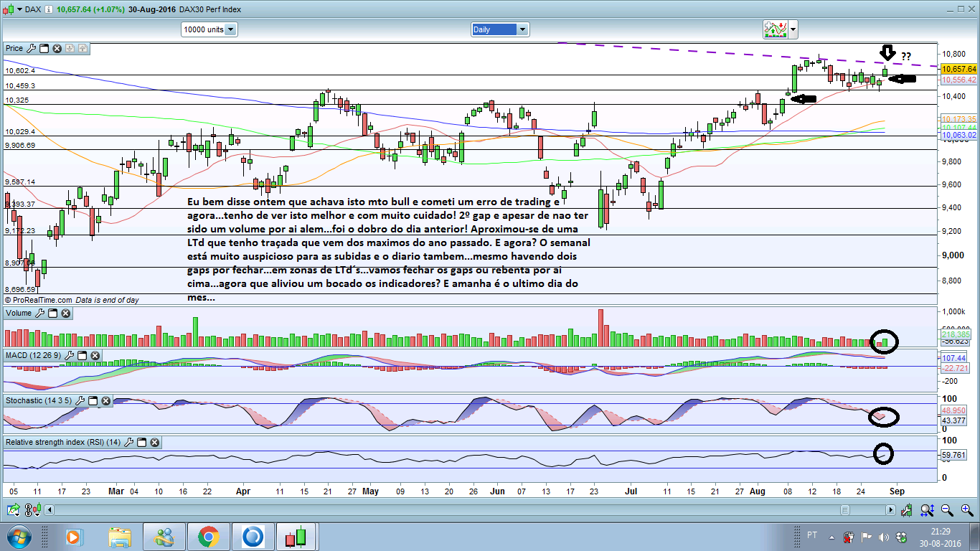
Task: Click the DAX info icon
Action: pyautogui.click(x=47, y=9)
